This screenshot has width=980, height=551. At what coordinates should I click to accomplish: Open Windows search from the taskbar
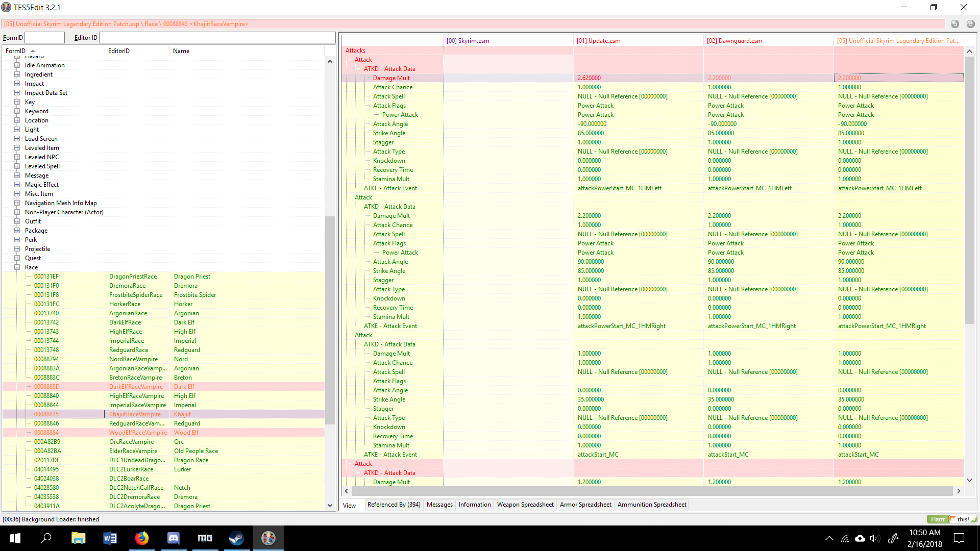pyautogui.click(x=46, y=538)
